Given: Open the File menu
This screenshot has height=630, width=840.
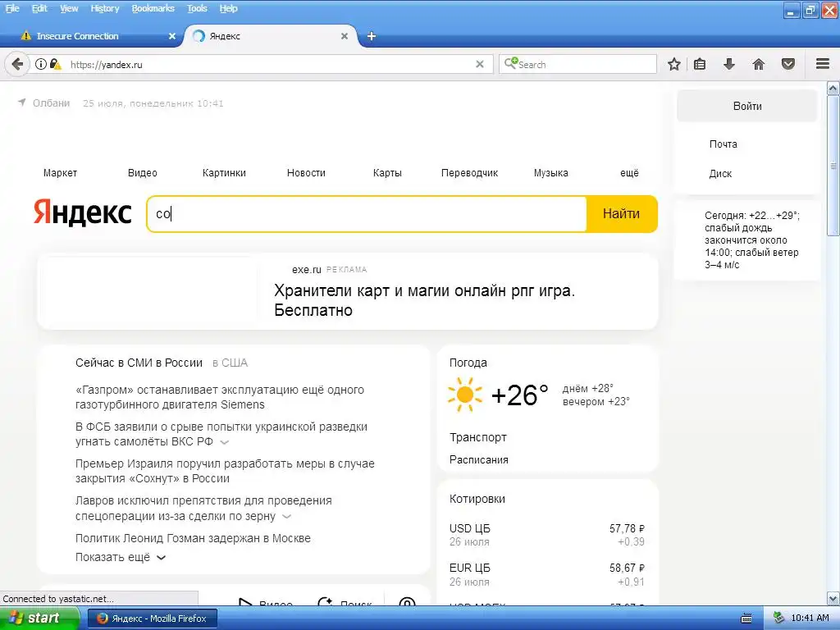Looking at the screenshot, I should tap(11, 8).
